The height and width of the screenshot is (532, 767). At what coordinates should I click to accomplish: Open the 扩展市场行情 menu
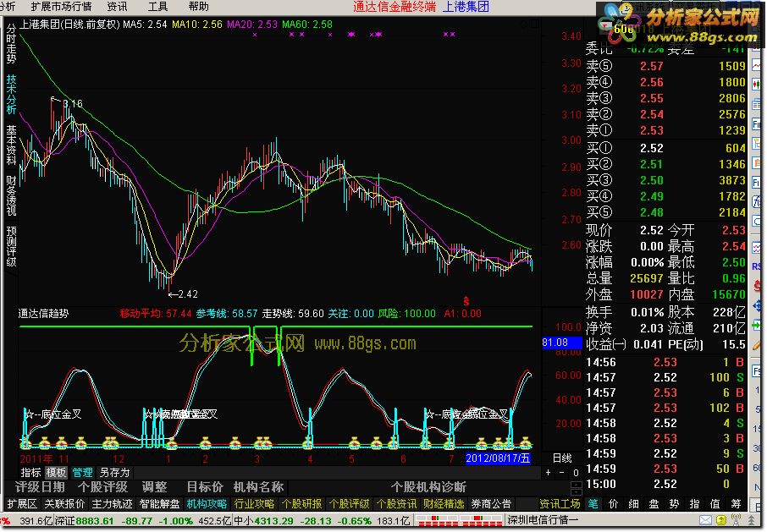61,7
